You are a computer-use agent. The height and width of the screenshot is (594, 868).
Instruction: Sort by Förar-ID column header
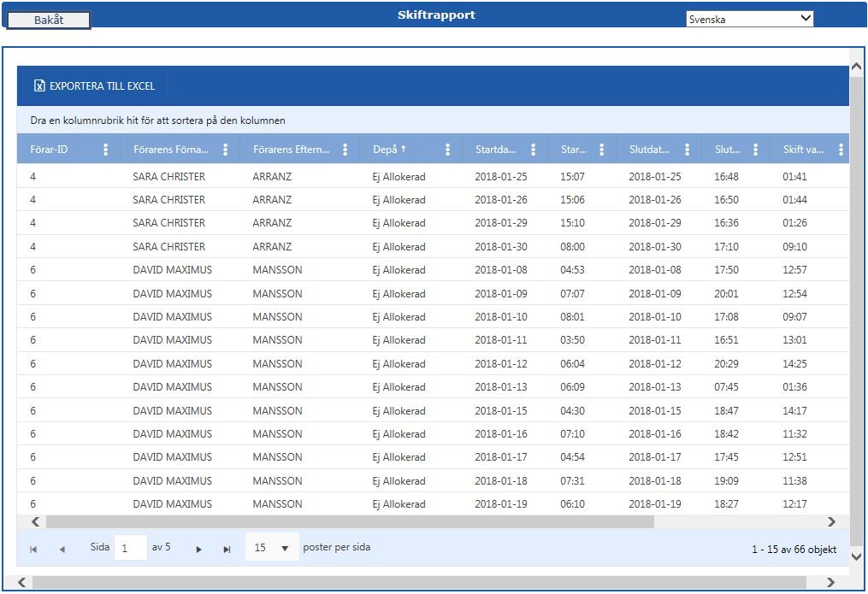[49, 150]
